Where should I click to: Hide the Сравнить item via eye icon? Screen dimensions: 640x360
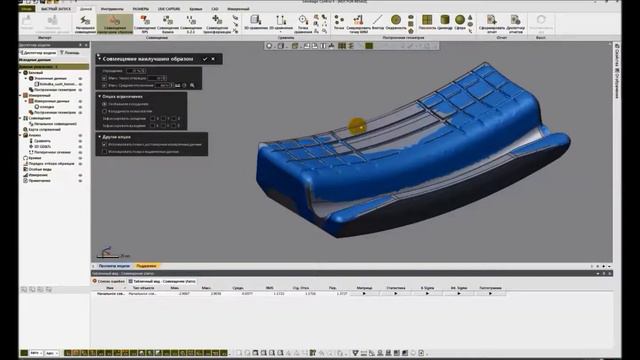(80, 141)
